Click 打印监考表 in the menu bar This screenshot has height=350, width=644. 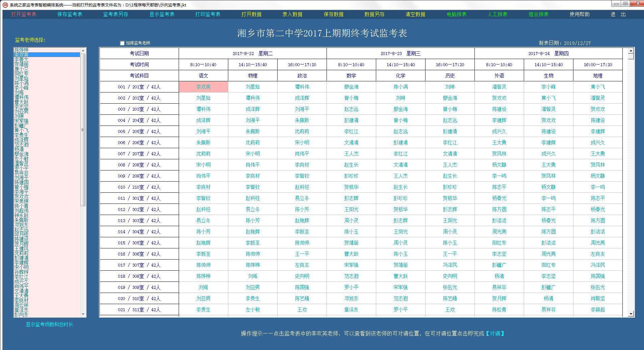[208, 14]
